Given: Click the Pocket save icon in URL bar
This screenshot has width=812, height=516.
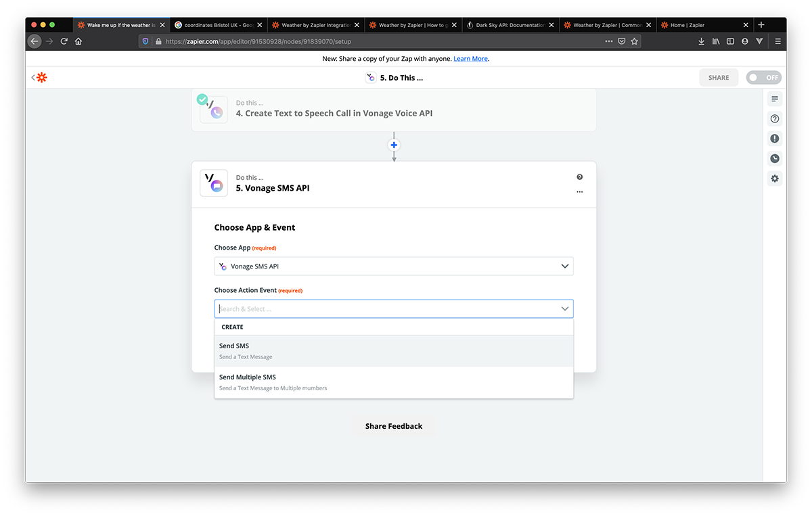Looking at the screenshot, I should pos(621,41).
